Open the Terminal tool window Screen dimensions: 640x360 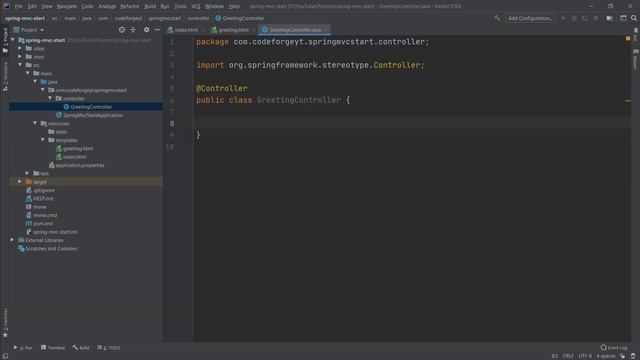click(x=53, y=348)
